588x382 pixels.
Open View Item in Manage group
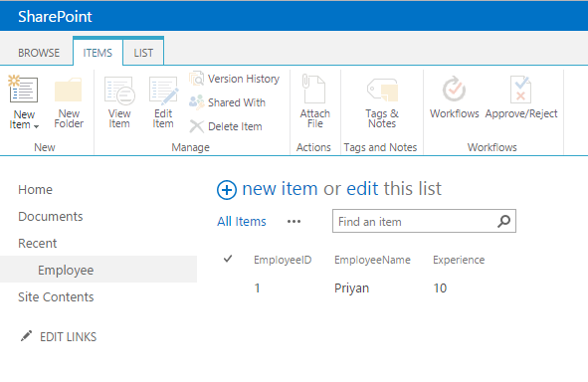(119, 102)
